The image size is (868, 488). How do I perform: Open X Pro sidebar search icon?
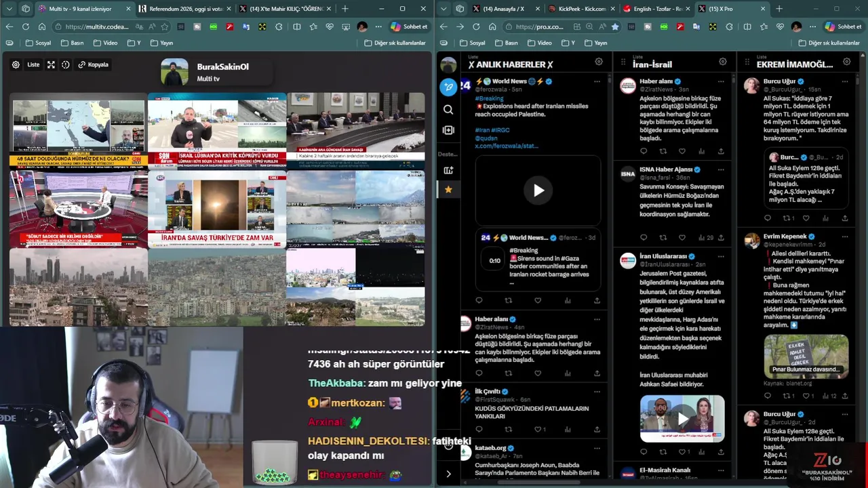pyautogui.click(x=448, y=109)
